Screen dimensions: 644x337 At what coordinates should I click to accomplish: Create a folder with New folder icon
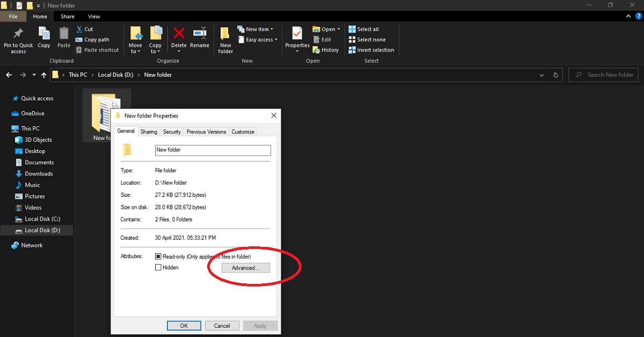(x=225, y=35)
